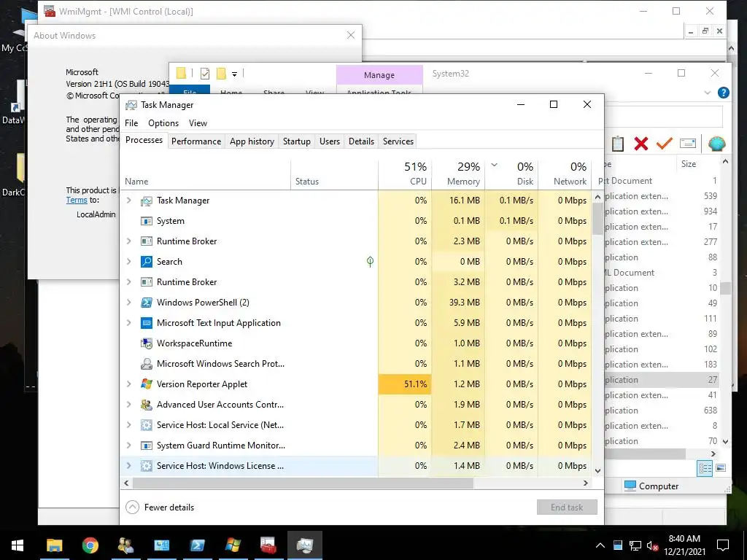Switch to the Performance tab
747x560 pixels.
click(196, 141)
